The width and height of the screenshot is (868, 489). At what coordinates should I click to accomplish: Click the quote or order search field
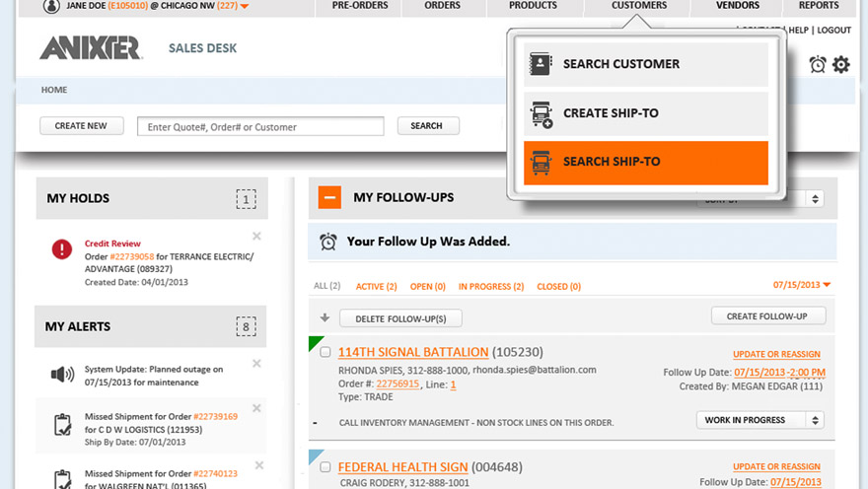coord(260,126)
